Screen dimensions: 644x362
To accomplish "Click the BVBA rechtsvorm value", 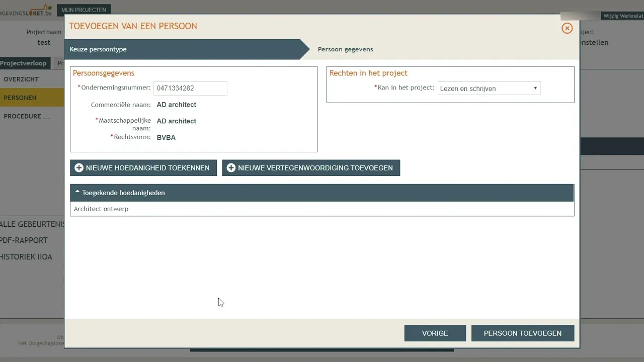I will click(x=166, y=137).
